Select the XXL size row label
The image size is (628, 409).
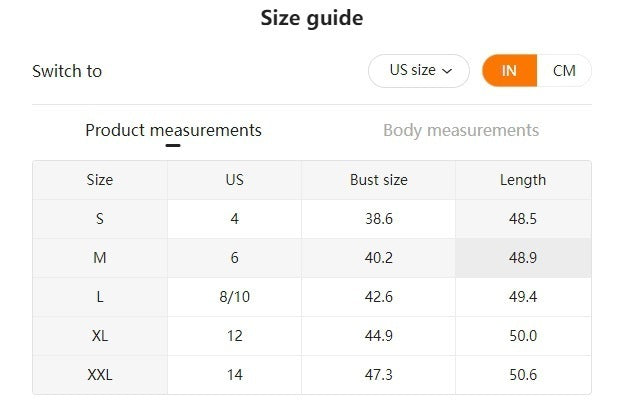[x=100, y=375]
